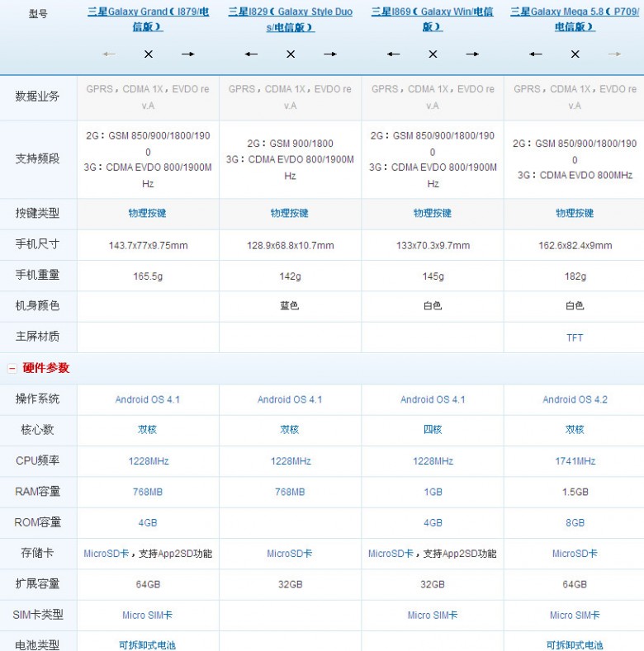Open 三星Galaxy Mega 5.8 P709 product link

click(x=575, y=19)
